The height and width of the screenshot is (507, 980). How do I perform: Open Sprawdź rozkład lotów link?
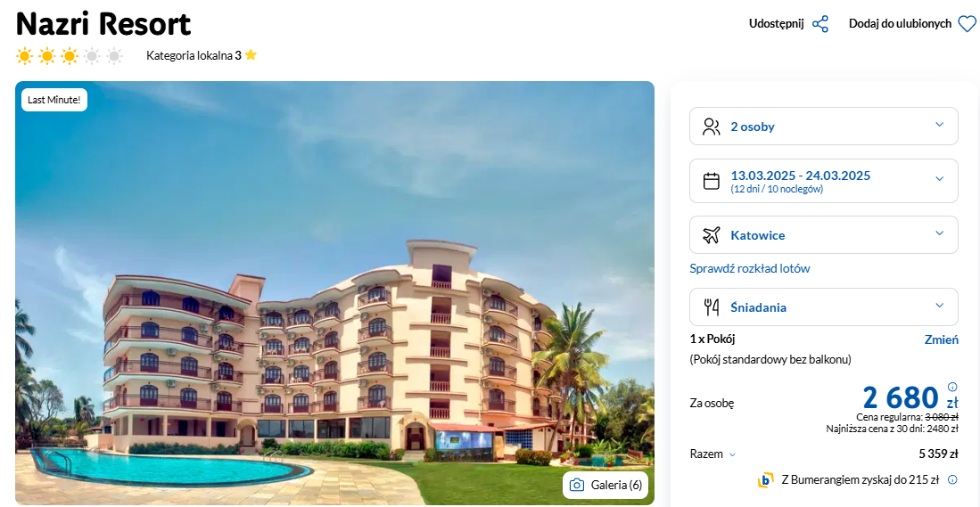750,268
